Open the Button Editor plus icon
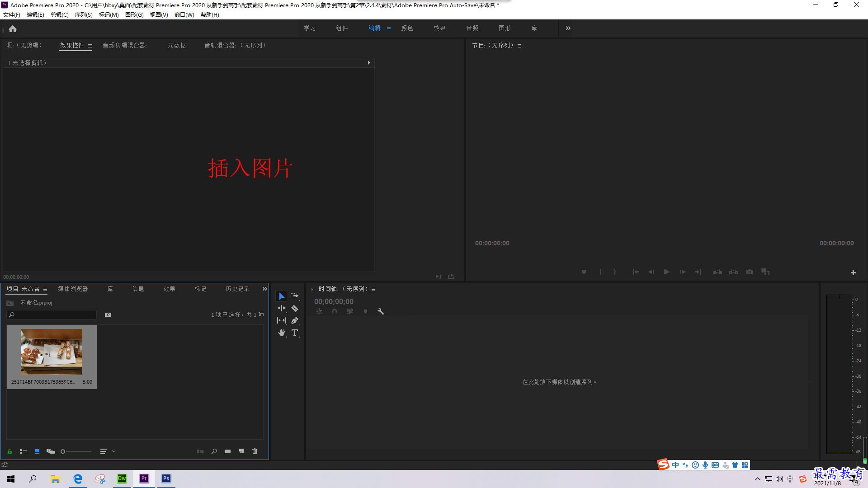This screenshot has width=868, height=488. [853, 272]
